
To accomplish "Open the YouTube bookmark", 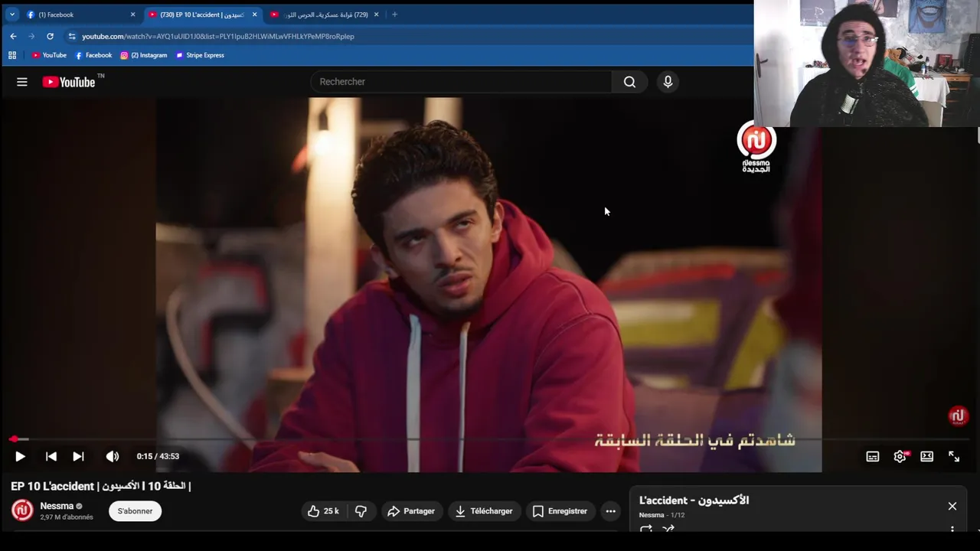I will (x=49, y=55).
